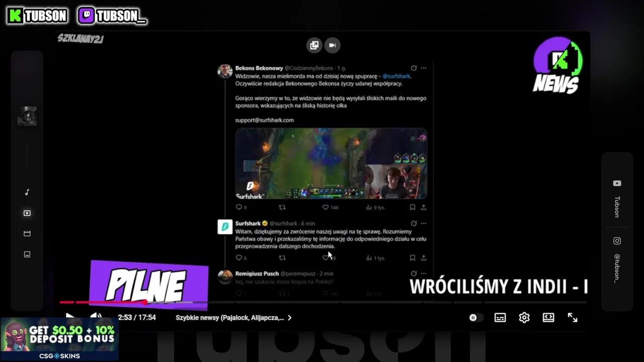
Task: Switch to theater mode view
Action: [x=548, y=318]
